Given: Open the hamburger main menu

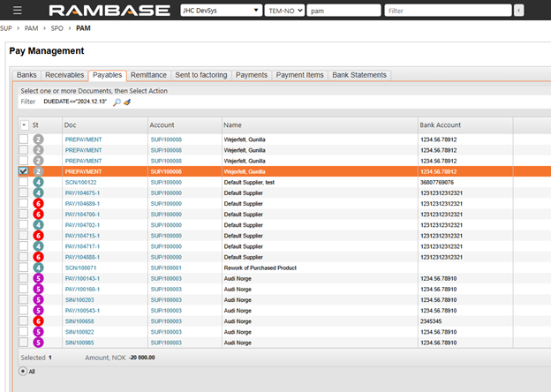Looking at the screenshot, I should click(x=18, y=11).
